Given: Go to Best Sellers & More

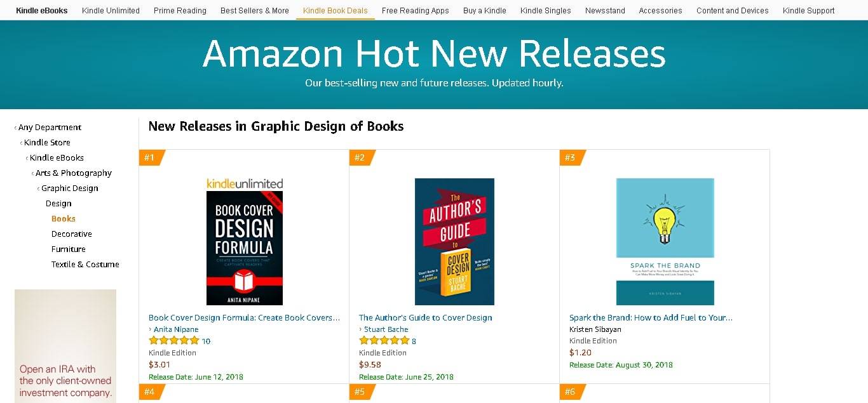Looking at the screenshot, I should (254, 11).
